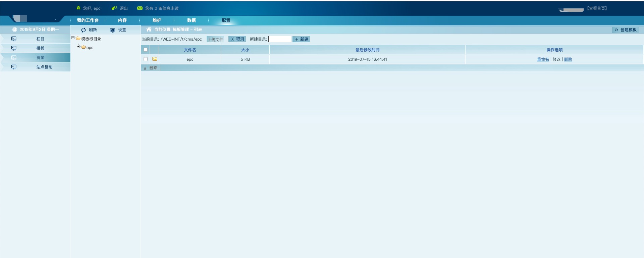Click the 退出 logout icon
Viewport: 644px width, 258px height.
tap(114, 8)
